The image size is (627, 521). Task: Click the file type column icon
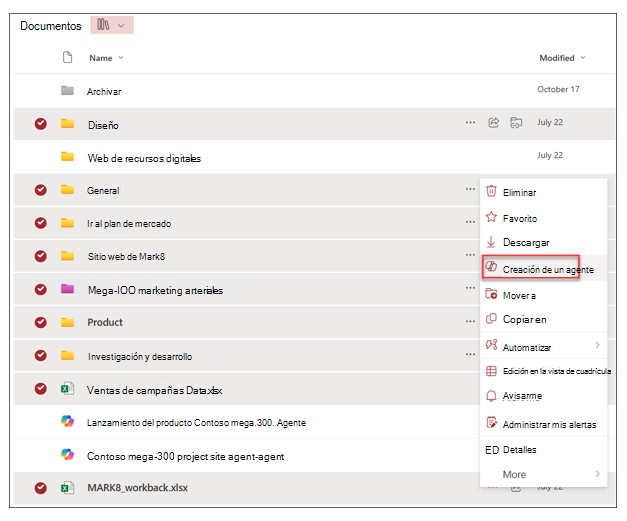pyautogui.click(x=68, y=57)
